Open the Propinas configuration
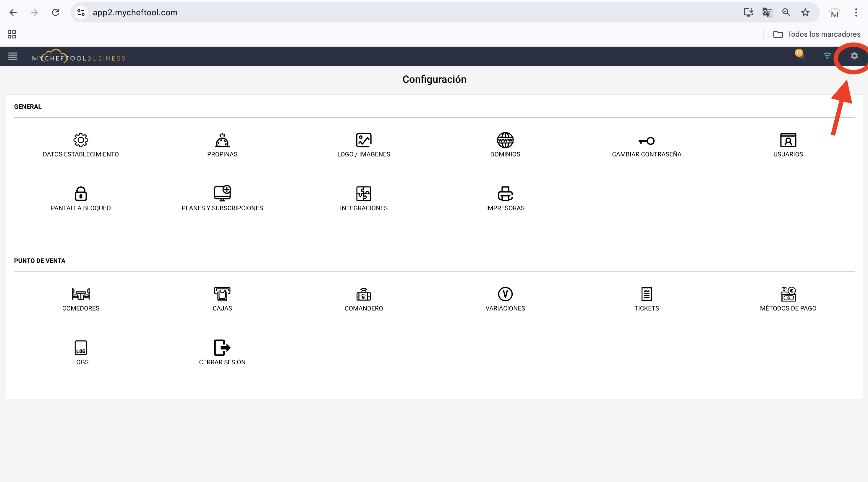The image size is (868, 482). click(x=222, y=145)
